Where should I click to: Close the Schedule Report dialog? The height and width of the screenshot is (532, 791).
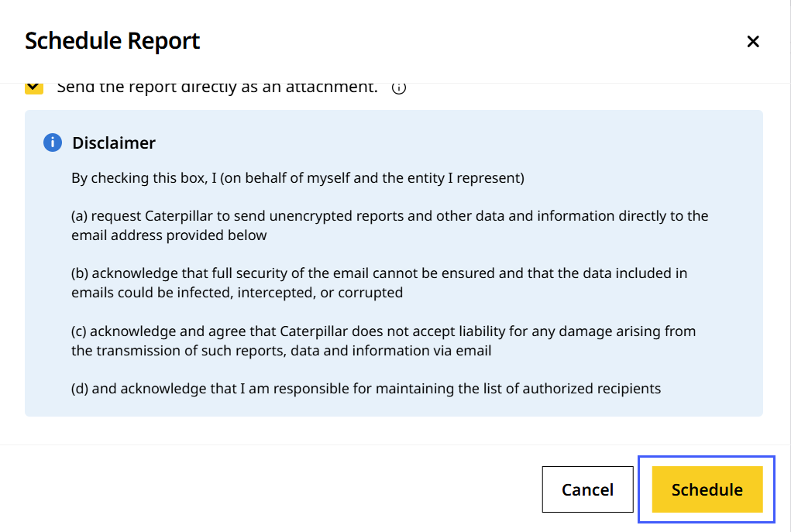(752, 42)
